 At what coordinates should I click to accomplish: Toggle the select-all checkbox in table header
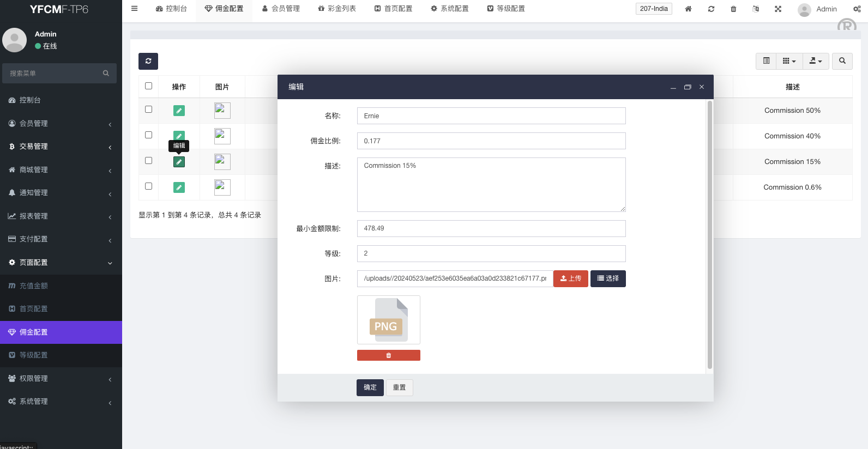pos(148,86)
